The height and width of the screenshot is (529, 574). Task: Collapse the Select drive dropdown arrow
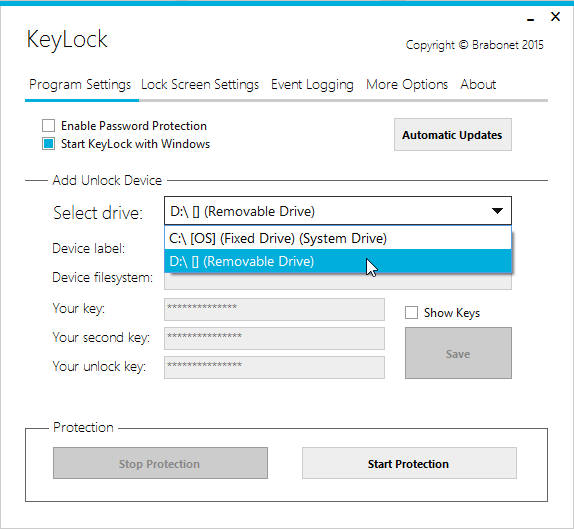click(x=497, y=211)
